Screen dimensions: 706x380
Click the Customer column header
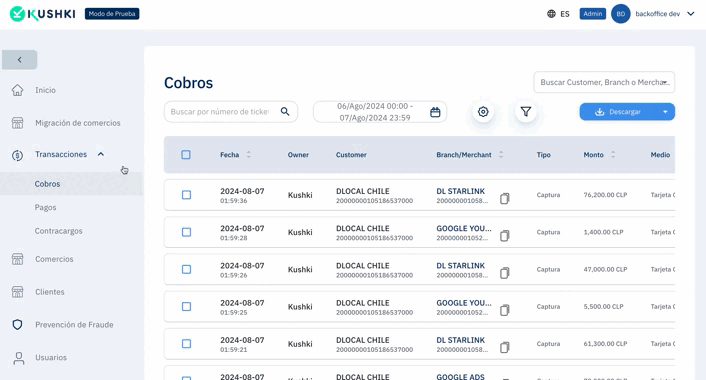pos(351,154)
